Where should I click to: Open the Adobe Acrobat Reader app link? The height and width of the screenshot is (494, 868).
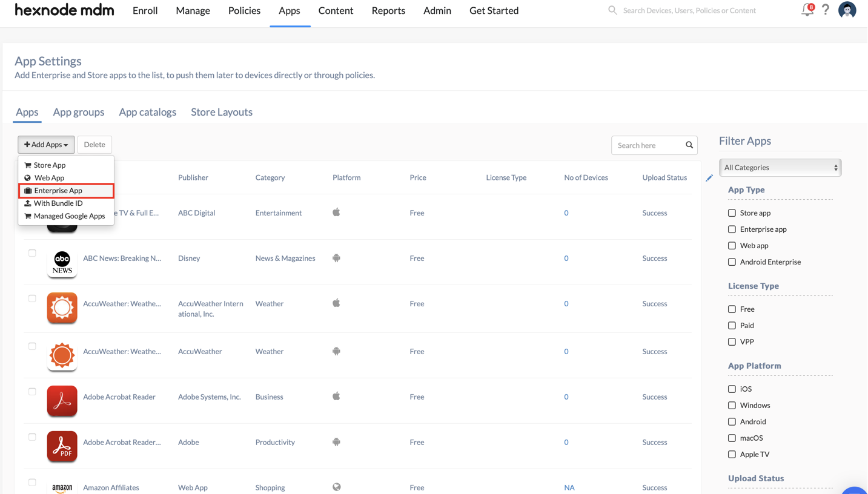[119, 397]
